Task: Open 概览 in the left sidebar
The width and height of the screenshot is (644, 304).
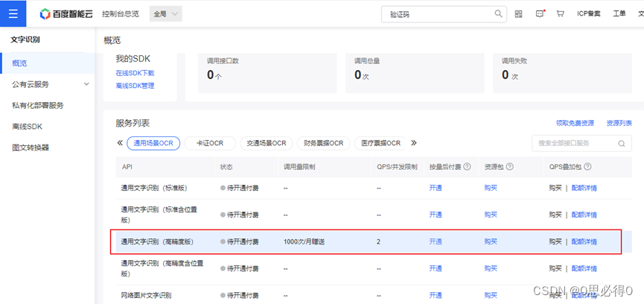Action: (x=47, y=63)
